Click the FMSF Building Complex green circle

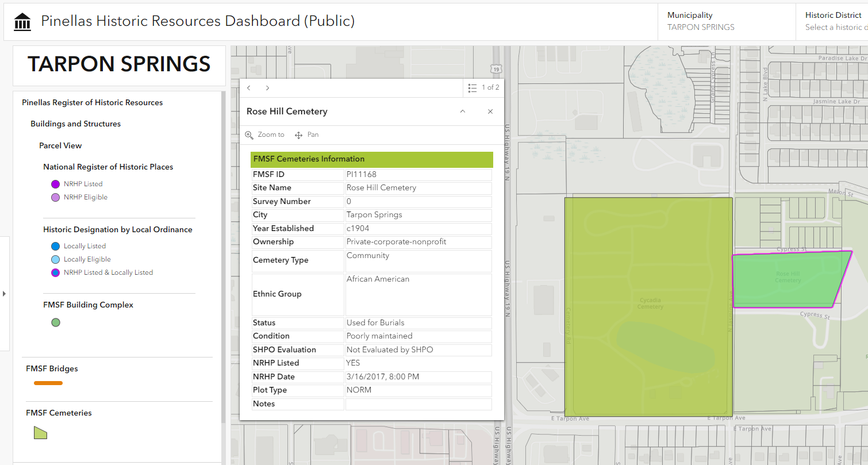pyautogui.click(x=56, y=322)
